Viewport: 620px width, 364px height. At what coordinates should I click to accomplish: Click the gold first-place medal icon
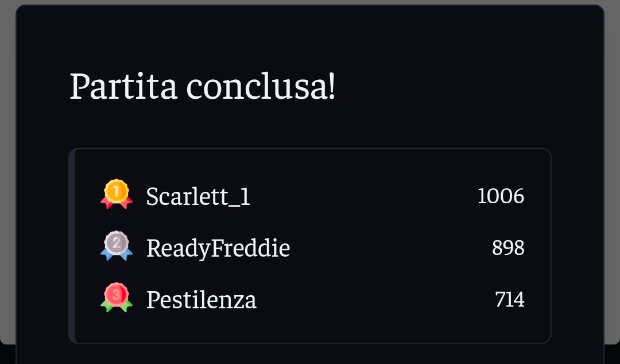click(117, 194)
